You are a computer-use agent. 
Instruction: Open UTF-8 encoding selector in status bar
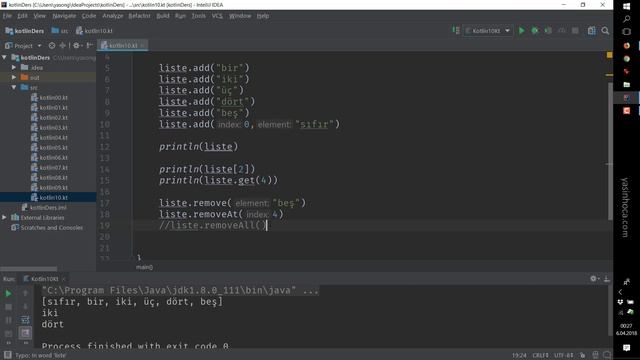[x=564, y=355]
